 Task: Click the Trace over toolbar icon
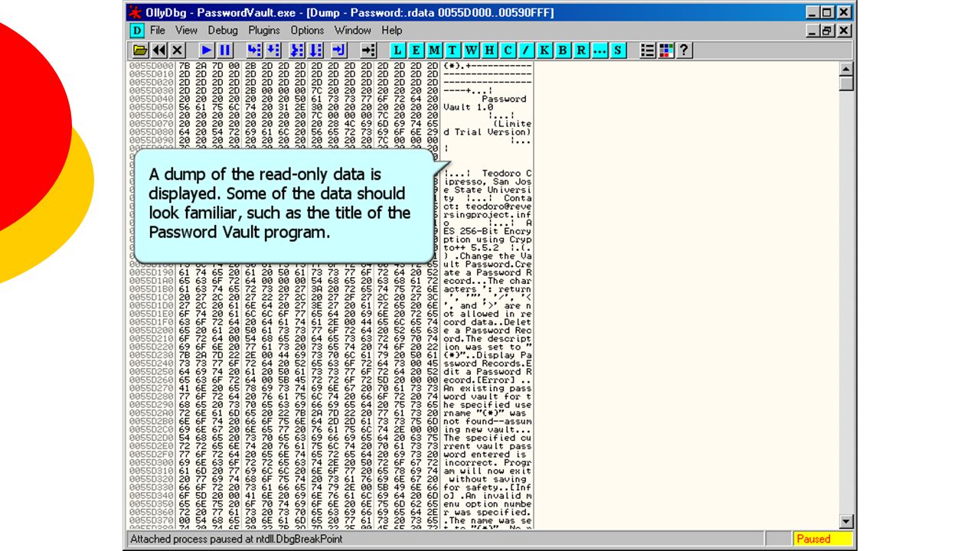[315, 51]
